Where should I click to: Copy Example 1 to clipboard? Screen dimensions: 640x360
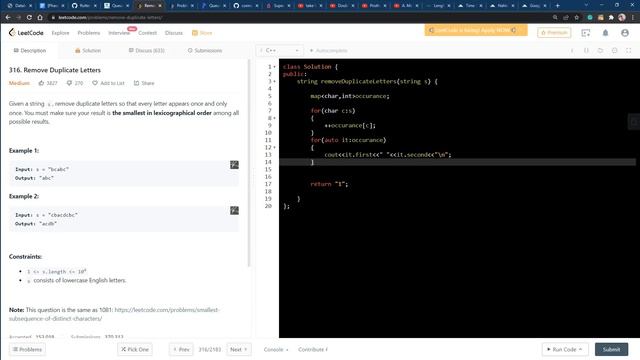234,164
